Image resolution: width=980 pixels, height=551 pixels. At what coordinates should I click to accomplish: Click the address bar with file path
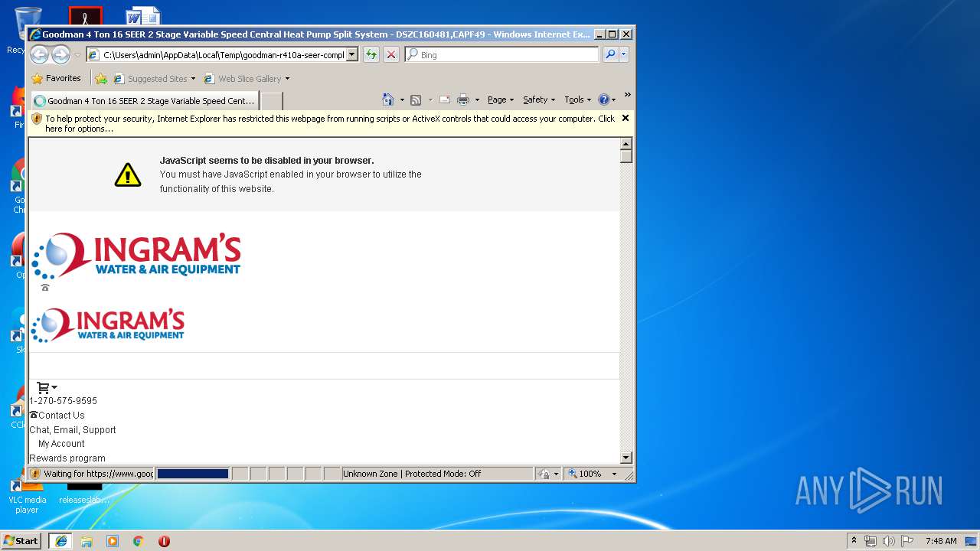pyautogui.click(x=216, y=54)
